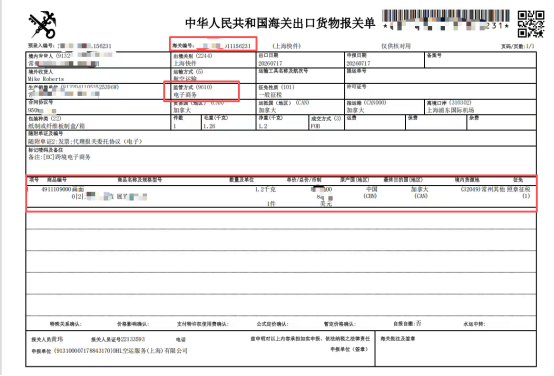Click the title 中华人民共和国海关出口货物报关单
The height and width of the screenshot is (376, 554).
coord(280,23)
